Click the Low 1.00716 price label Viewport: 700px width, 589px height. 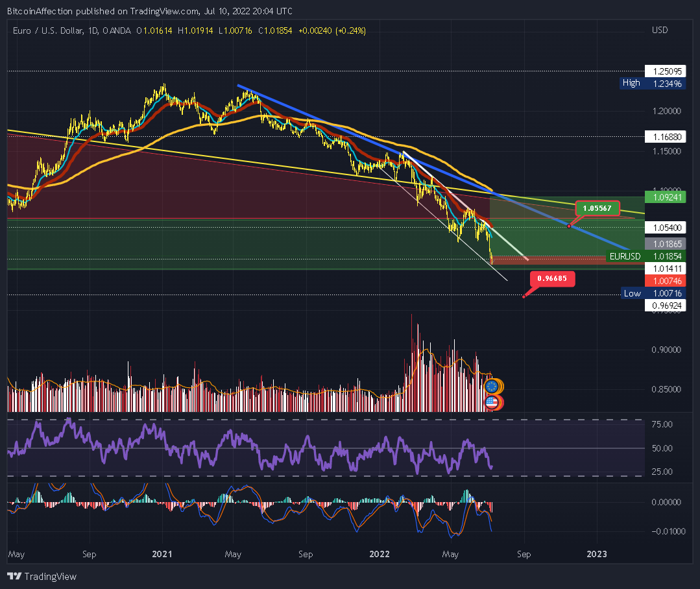653,293
